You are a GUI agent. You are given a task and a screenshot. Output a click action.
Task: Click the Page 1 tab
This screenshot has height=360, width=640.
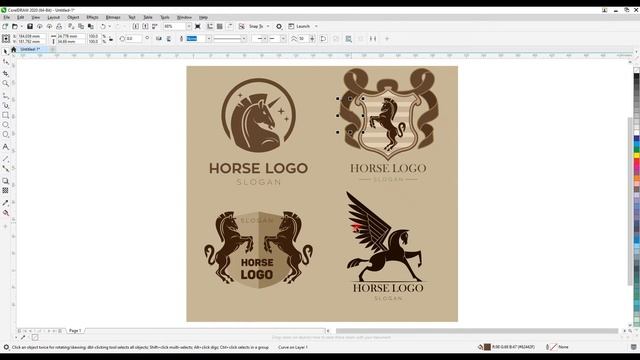click(75, 331)
